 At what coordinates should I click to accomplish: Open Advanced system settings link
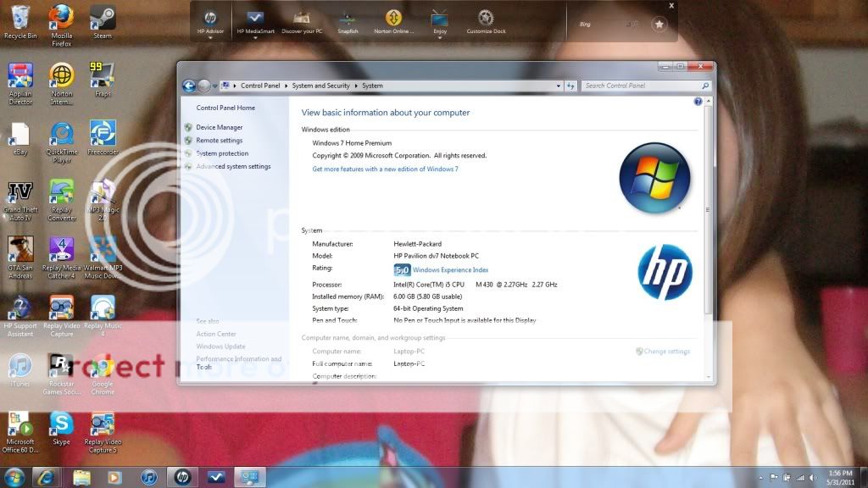click(233, 167)
